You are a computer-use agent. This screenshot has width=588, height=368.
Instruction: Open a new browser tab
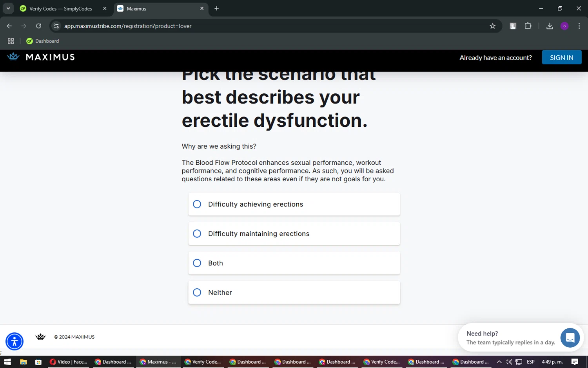[216, 9]
